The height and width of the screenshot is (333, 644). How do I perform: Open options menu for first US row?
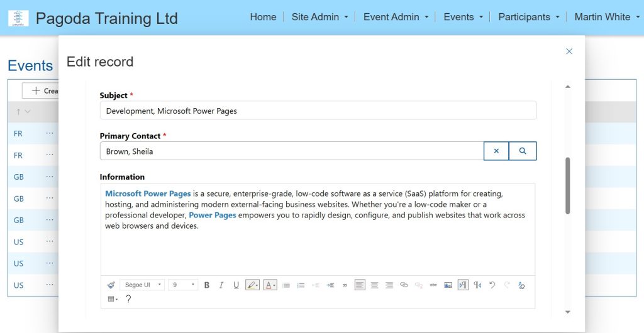[x=50, y=241]
